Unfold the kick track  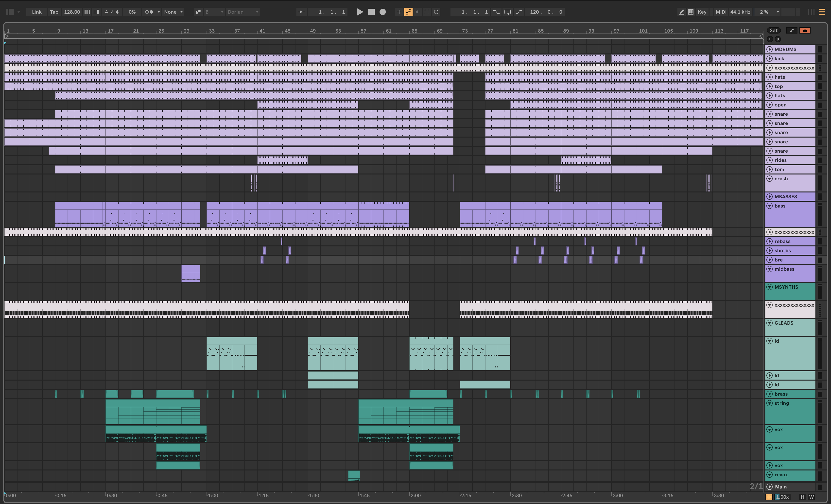(770, 58)
